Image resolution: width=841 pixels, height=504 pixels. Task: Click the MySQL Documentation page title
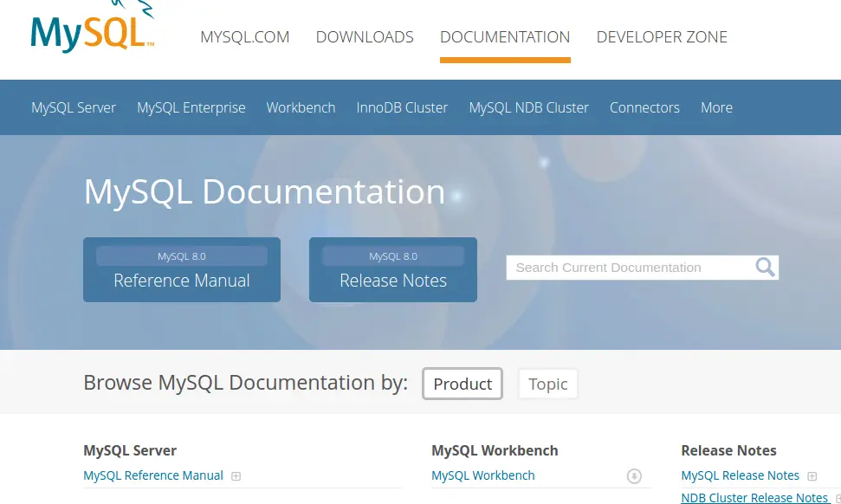(x=264, y=192)
